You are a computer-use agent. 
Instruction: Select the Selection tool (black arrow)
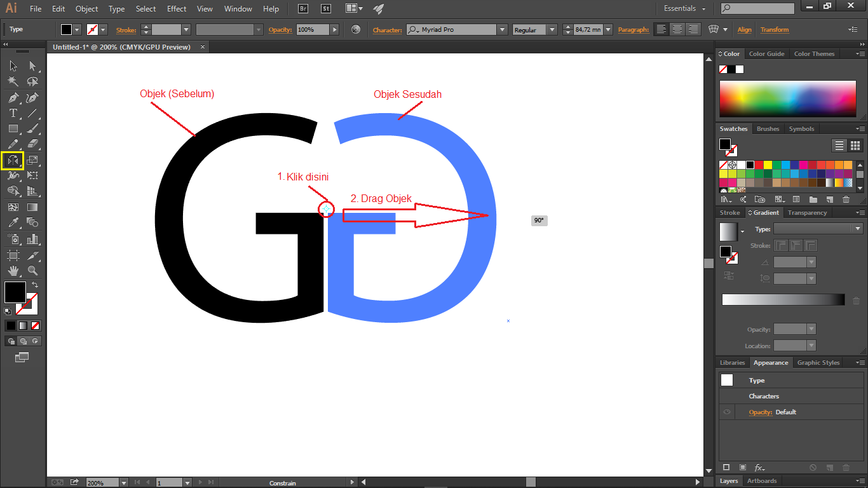(13, 65)
